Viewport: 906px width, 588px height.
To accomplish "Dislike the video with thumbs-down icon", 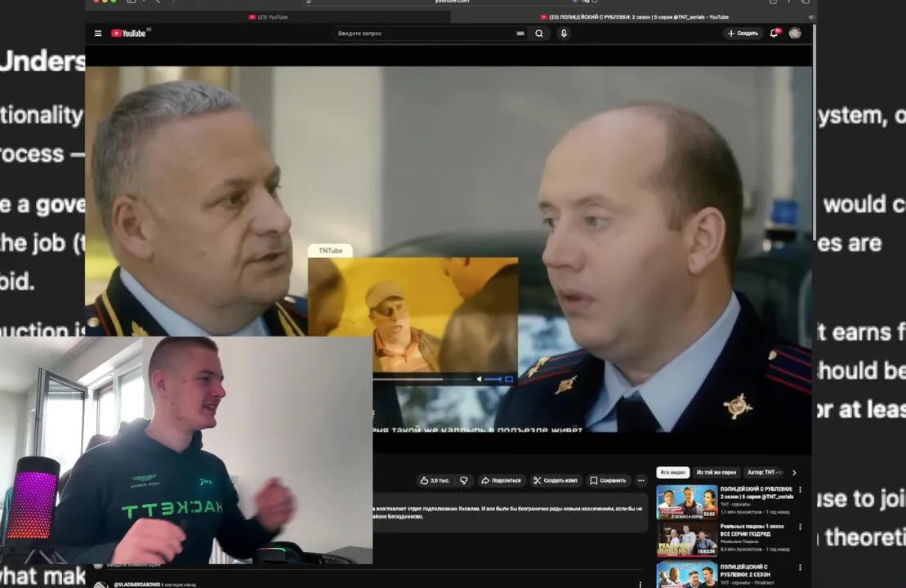I will click(463, 480).
